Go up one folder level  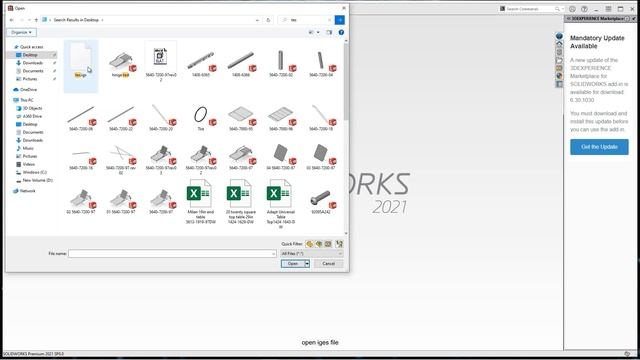point(36,20)
